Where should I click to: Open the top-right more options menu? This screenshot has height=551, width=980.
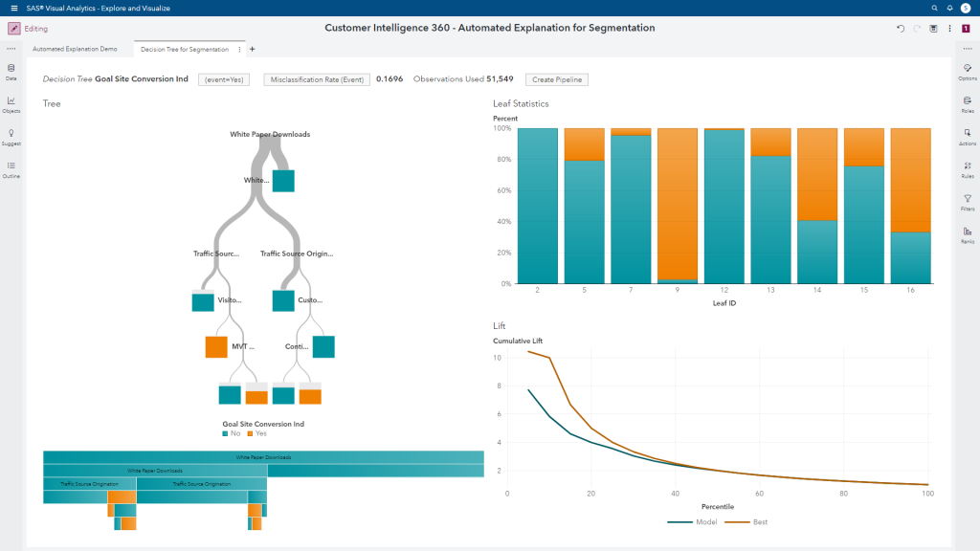tap(950, 28)
